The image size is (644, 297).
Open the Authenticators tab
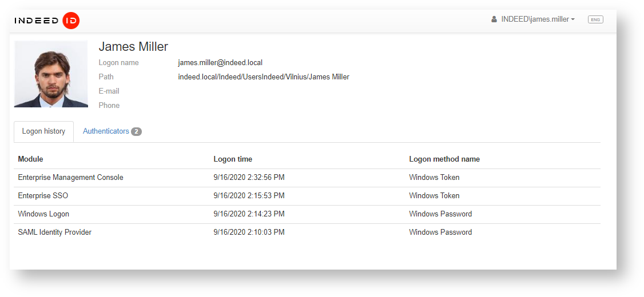pyautogui.click(x=106, y=131)
